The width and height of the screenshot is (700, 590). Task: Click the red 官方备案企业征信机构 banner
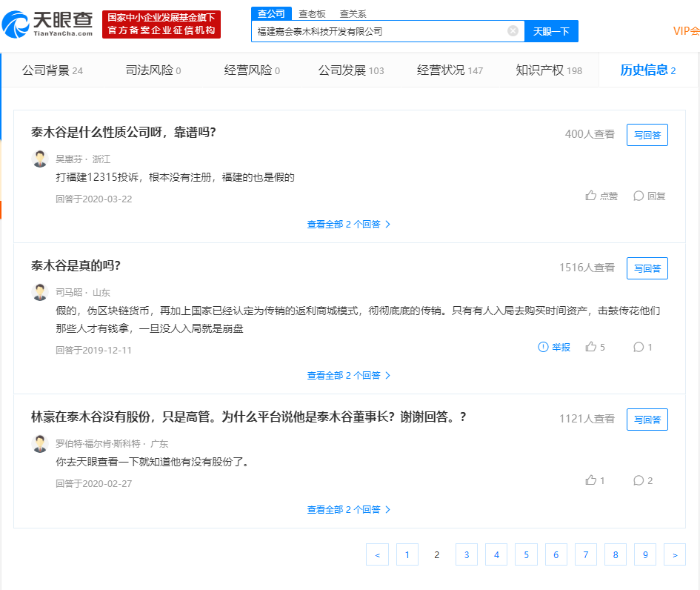click(161, 24)
